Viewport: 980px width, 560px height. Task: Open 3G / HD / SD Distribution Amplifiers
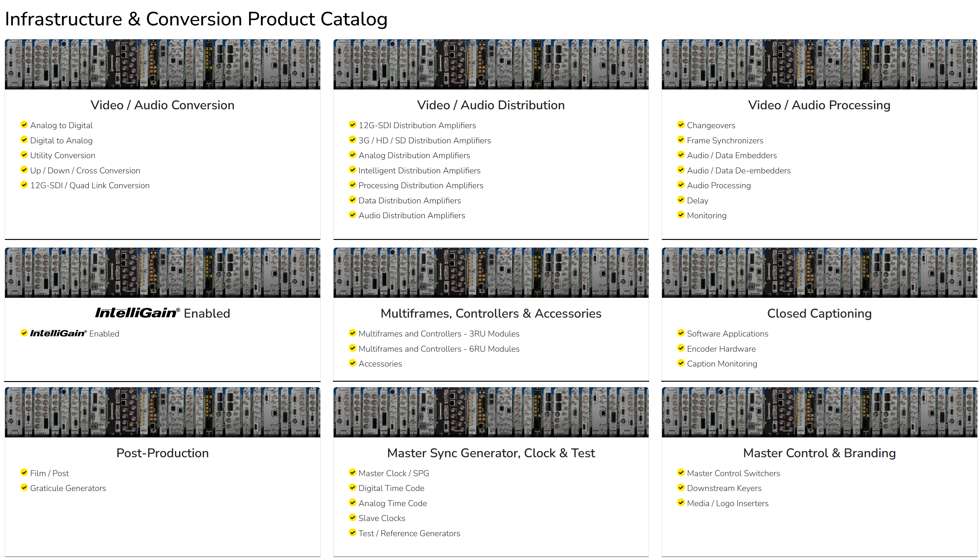click(424, 140)
